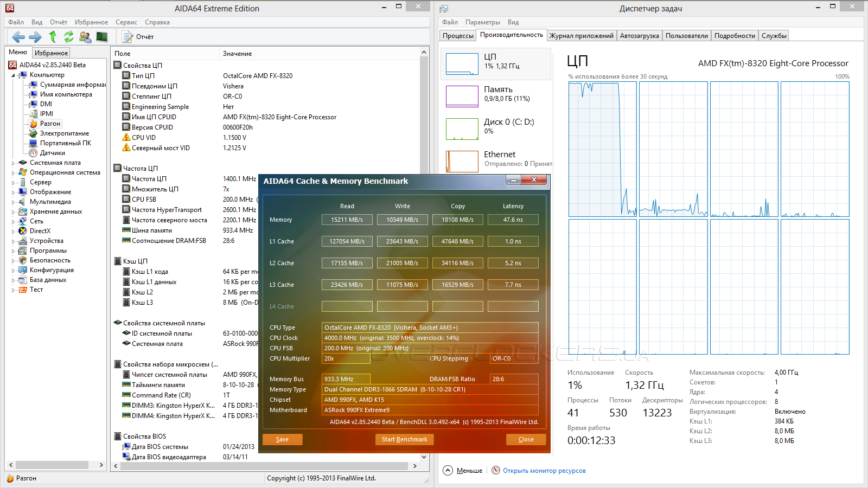Click the green Refresh arrows toolbar icon
Screen dimensions: 868x488
click(68, 37)
